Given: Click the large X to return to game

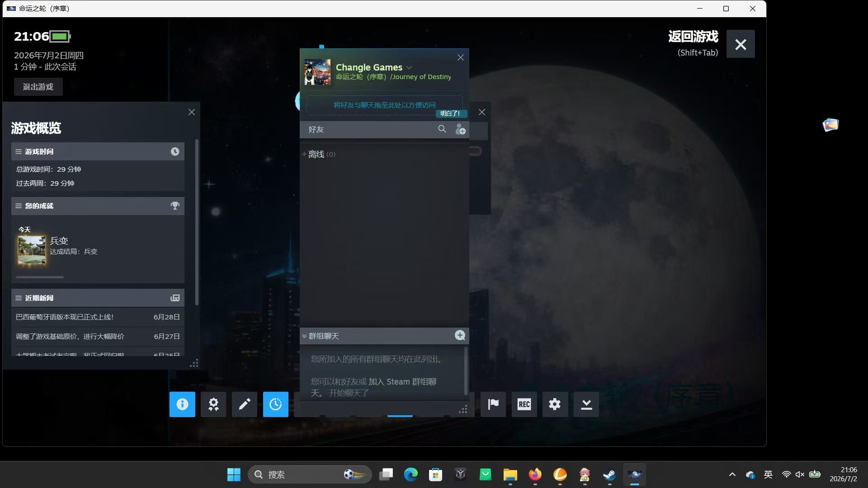Looking at the screenshot, I should (741, 44).
